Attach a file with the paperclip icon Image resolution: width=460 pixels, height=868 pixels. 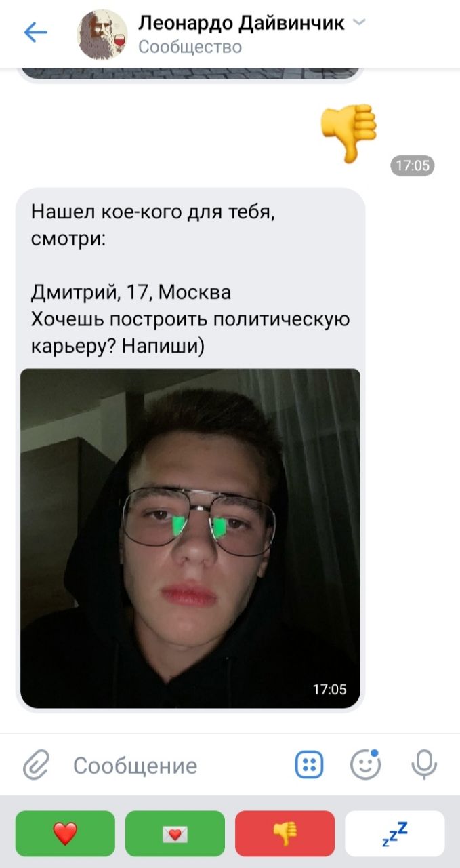(36, 766)
